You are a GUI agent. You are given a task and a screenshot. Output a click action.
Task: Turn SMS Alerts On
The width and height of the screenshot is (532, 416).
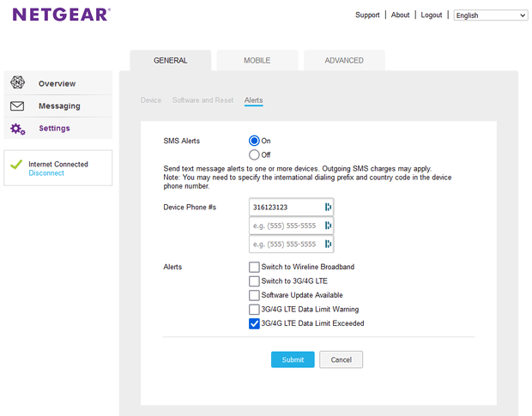(254, 141)
